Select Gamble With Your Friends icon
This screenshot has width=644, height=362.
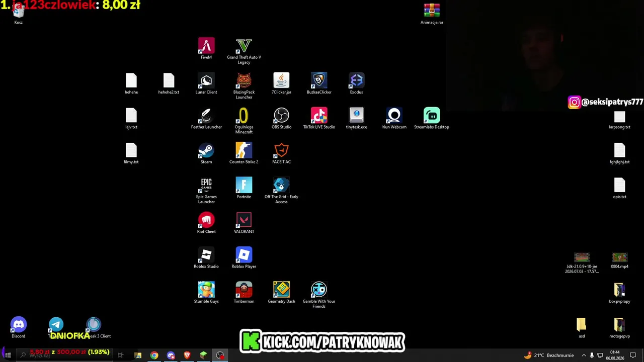coord(319,295)
